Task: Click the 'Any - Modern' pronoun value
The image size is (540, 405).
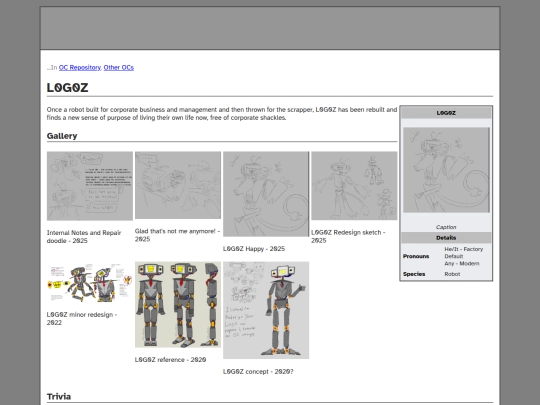Action: (462, 263)
